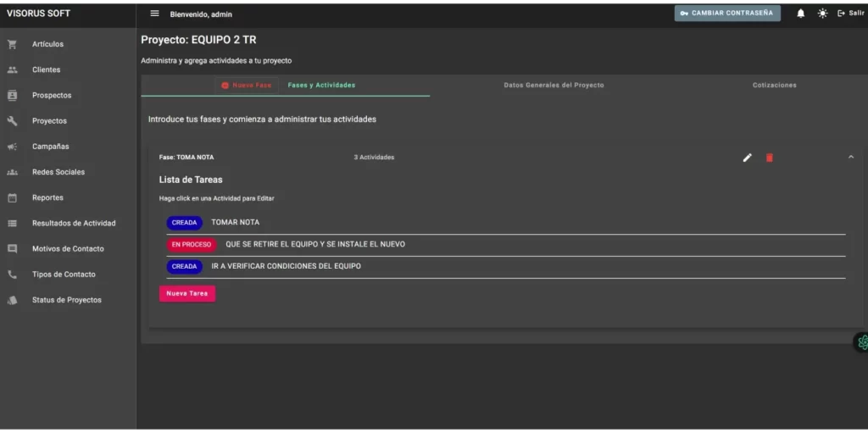Open Status de Proyectos in sidebar

tap(66, 300)
